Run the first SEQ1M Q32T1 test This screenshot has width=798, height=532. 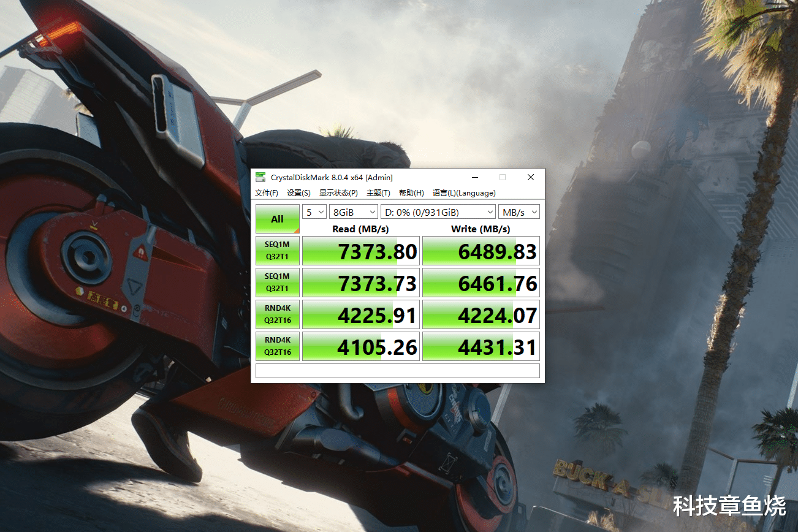tap(277, 251)
